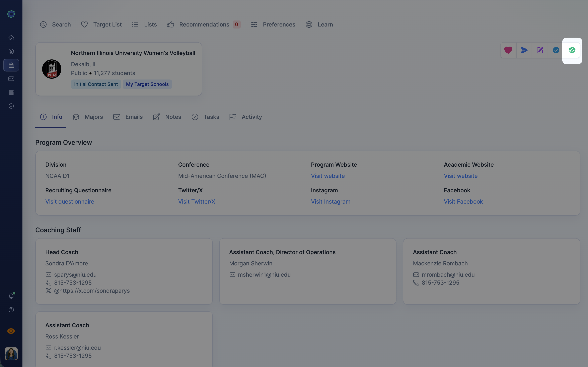Viewport: 588px width, 367px height.
Task: Click the name Ross Kessler
Action: pyautogui.click(x=62, y=336)
